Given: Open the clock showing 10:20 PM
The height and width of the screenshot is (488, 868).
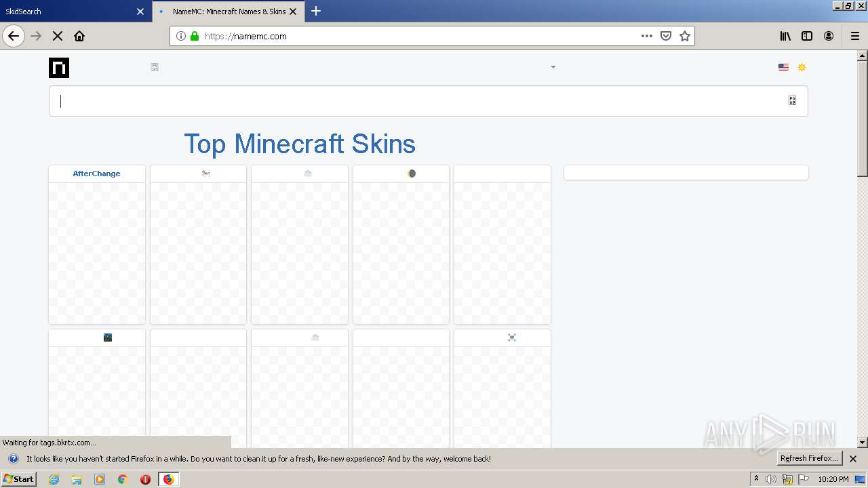Looking at the screenshot, I should 833,479.
